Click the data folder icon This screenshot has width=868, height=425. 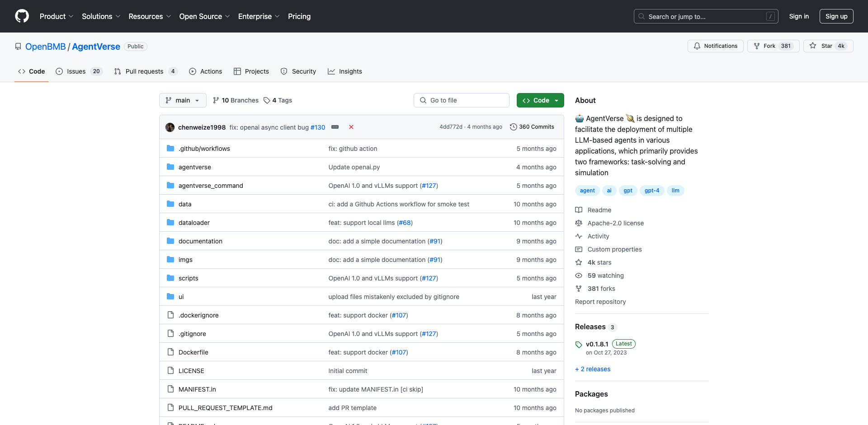170,204
